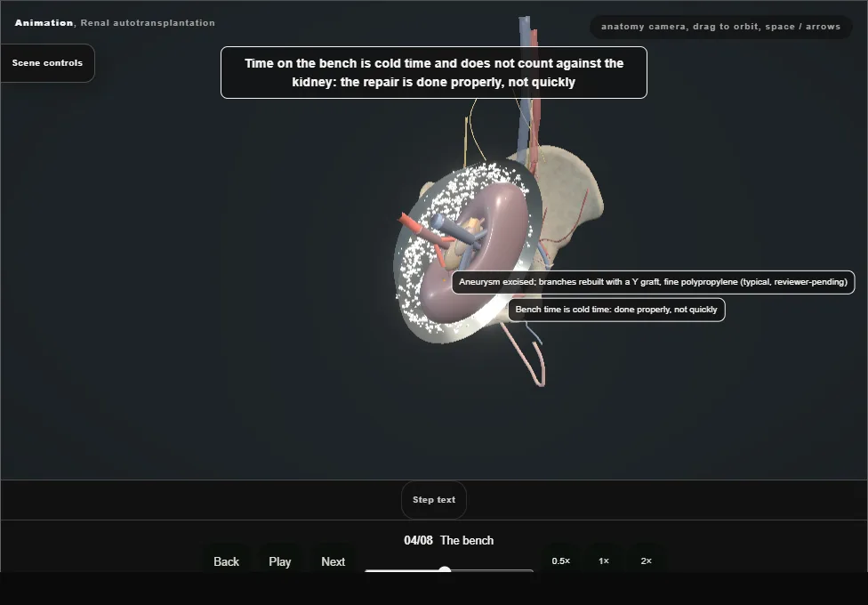Screen dimensions: 868x605
Task: Advance to the next step
Action: pyautogui.click(x=334, y=561)
